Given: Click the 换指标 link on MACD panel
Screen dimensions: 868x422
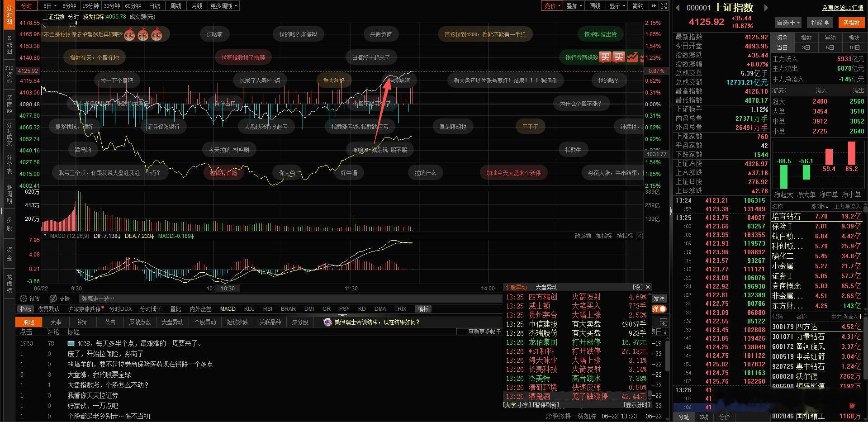Looking at the screenshot, I should (625, 236).
